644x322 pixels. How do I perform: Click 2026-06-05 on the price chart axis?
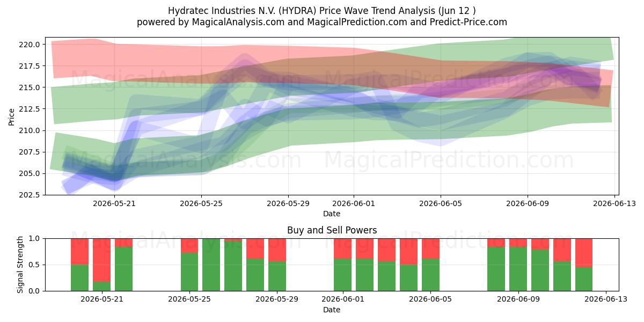441,203
